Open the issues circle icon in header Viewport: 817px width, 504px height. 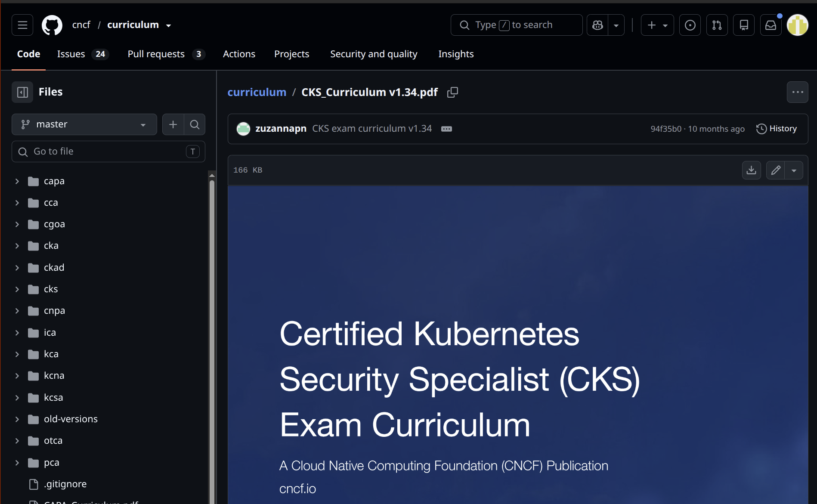pos(690,25)
